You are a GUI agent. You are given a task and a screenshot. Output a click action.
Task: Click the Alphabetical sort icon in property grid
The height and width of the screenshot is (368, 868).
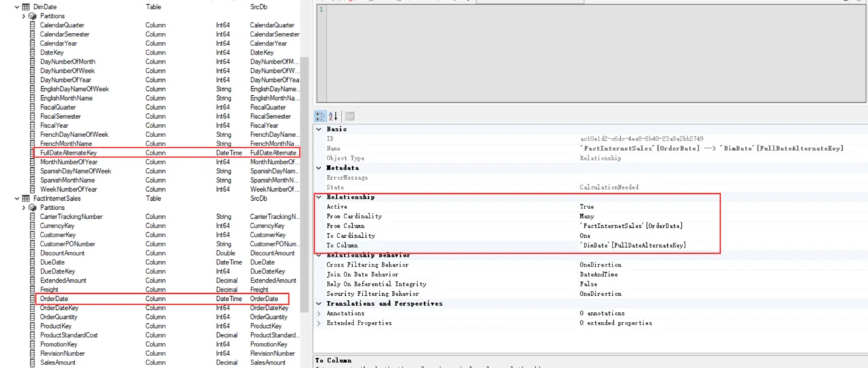click(333, 116)
